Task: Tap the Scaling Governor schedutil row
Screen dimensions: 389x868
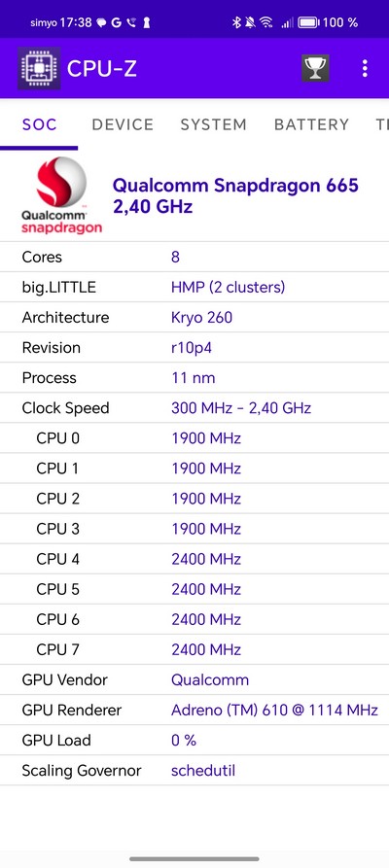Action: click(194, 771)
